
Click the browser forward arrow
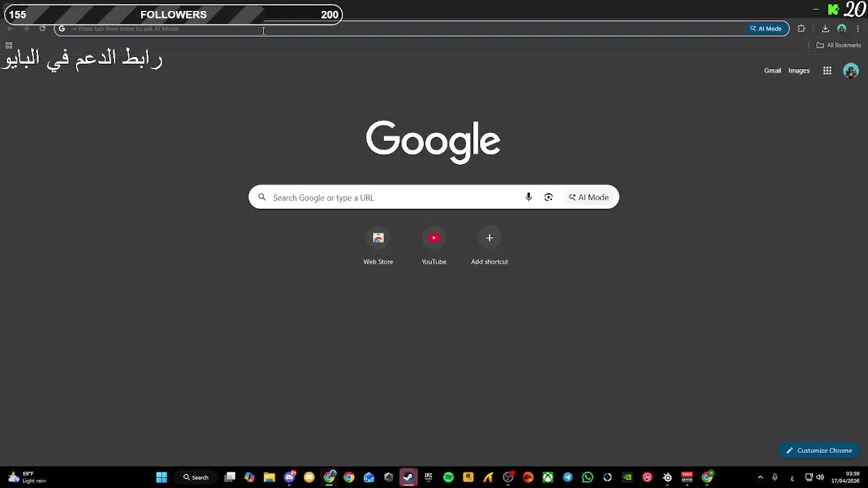point(26,28)
